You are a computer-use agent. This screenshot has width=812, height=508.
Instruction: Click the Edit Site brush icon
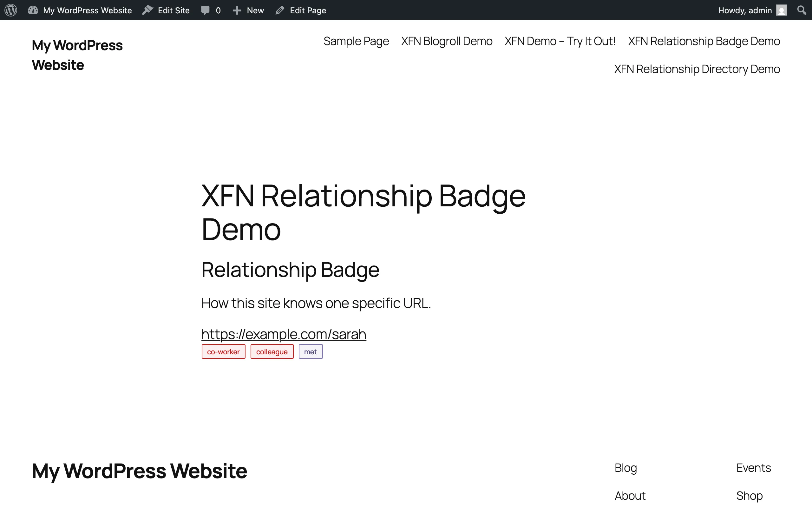click(x=147, y=10)
